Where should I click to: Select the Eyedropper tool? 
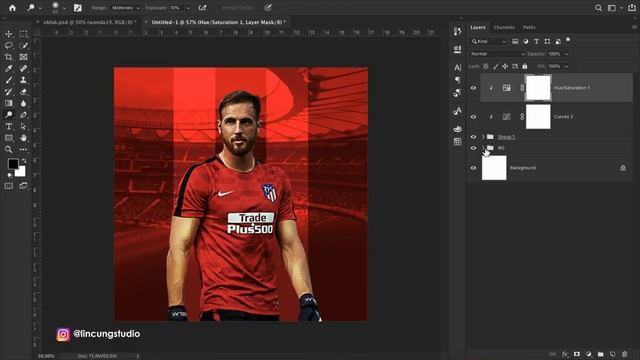[9, 68]
